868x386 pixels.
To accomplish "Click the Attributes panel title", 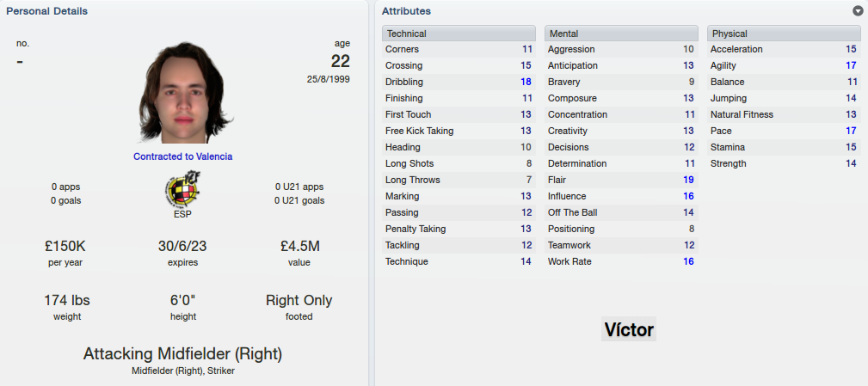I will (x=406, y=11).
